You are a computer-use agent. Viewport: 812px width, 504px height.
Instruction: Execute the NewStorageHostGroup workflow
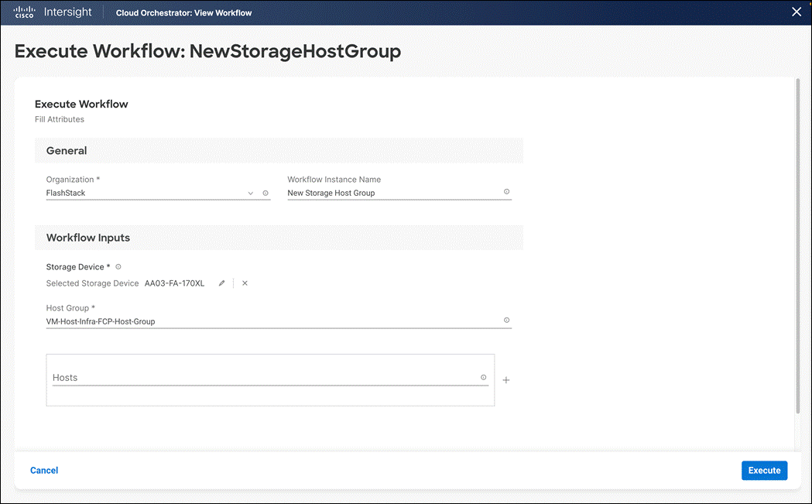tap(764, 470)
